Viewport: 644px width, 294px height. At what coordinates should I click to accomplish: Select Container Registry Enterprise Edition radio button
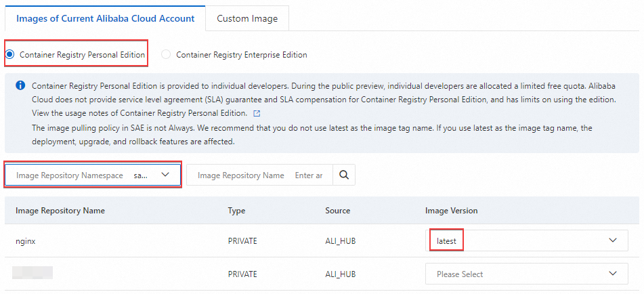pyautogui.click(x=167, y=55)
